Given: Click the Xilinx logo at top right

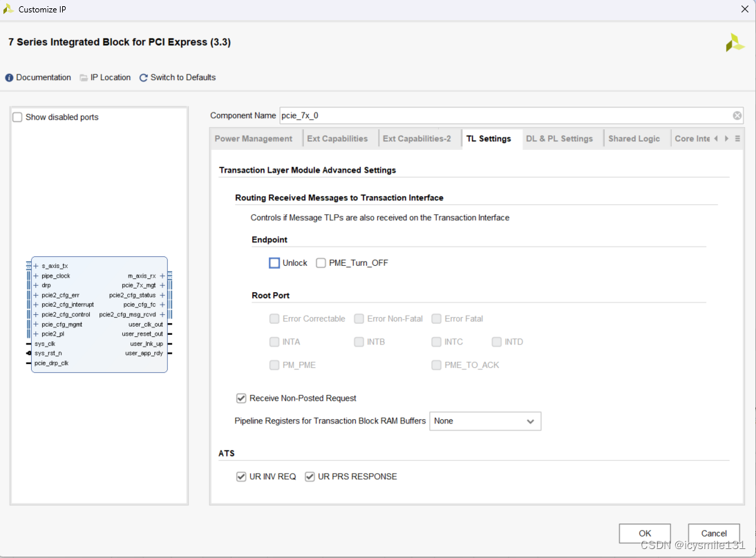Looking at the screenshot, I should coord(735,42).
